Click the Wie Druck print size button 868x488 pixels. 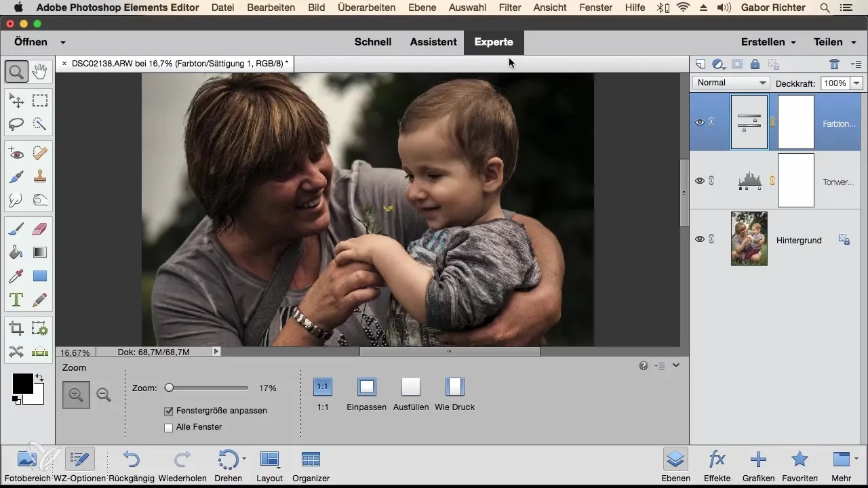click(x=454, y=394)
